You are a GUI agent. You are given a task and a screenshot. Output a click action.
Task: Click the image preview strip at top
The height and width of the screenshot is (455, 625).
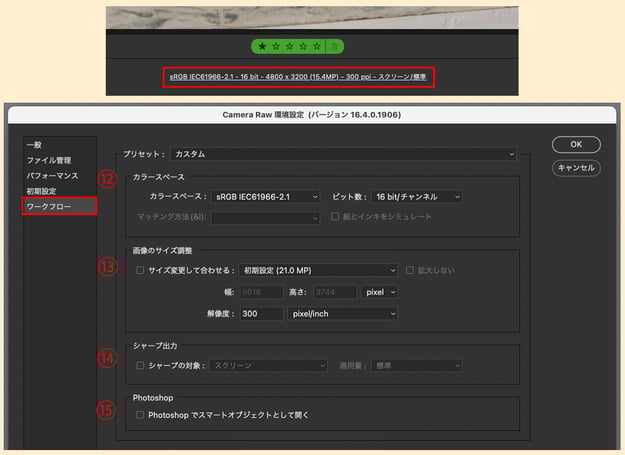[312, 18]
